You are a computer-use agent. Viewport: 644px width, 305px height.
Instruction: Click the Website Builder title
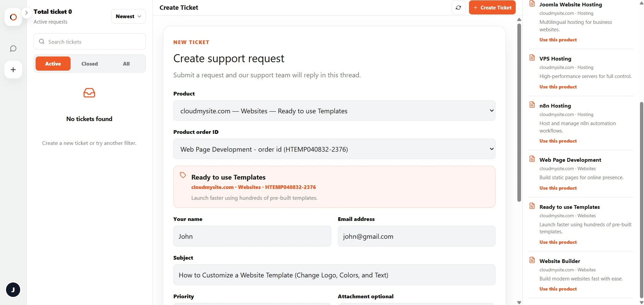coord(560,261)
